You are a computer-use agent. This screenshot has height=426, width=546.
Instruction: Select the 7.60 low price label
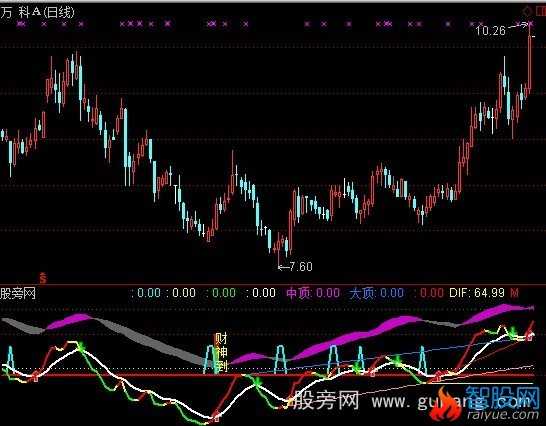pyautogui.click(x=301, y=267)
